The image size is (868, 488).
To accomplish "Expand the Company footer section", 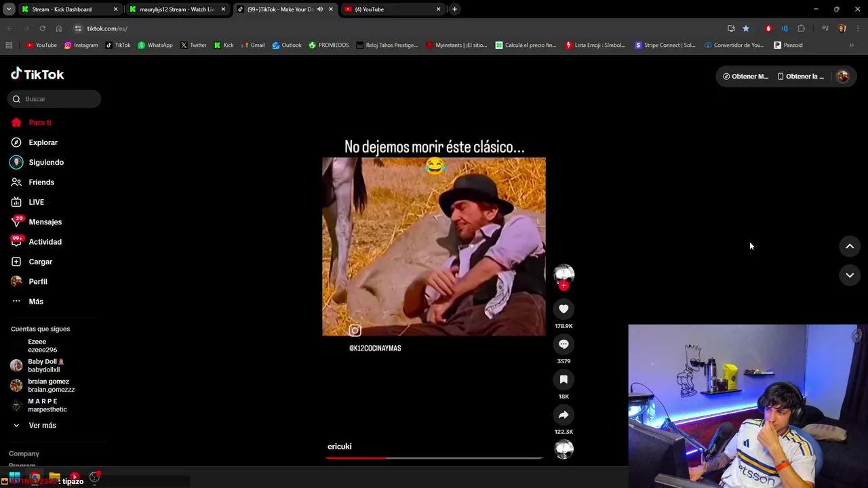I will (x=24, y=453).
